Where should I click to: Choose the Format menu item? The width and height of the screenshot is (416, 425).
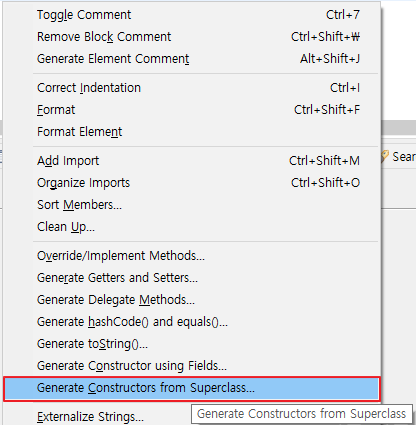(x=192, y=110)
